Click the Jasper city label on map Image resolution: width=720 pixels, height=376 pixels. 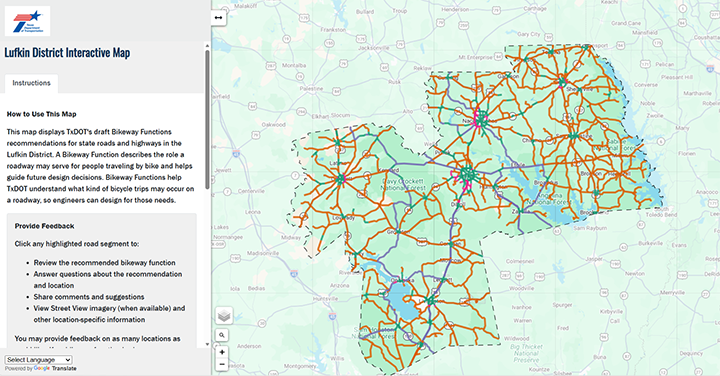(x=594, y=259)
